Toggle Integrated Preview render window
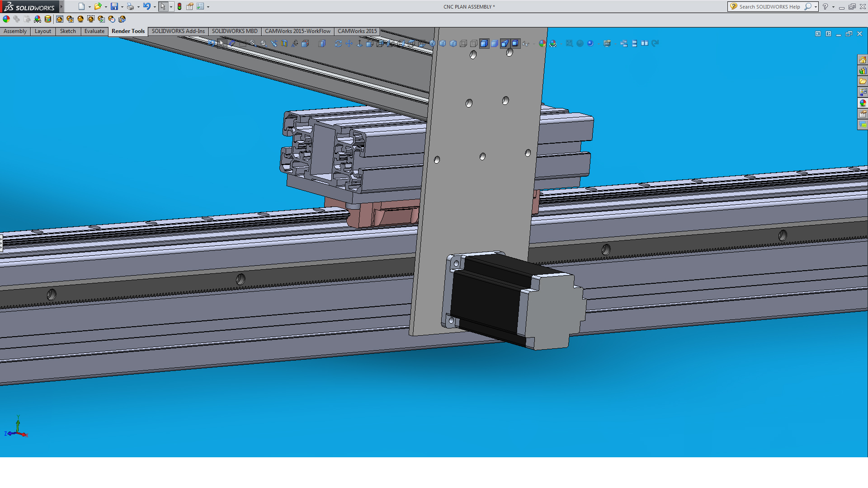 pyautogui.click(x=60, y=19)
